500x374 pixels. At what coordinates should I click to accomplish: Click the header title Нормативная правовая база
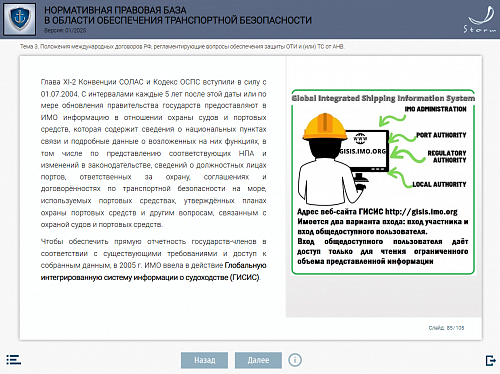(178, 15)
